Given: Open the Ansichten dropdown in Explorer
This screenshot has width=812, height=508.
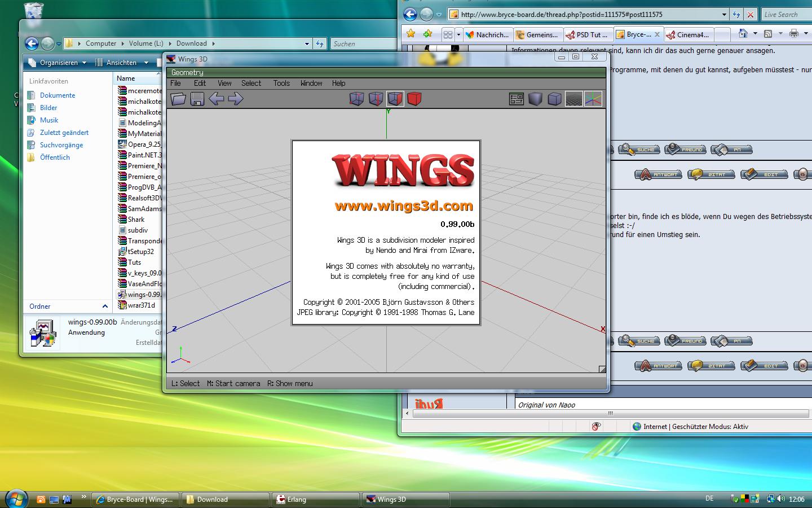Looking at the screenshot, I should [x=121, y=63].
